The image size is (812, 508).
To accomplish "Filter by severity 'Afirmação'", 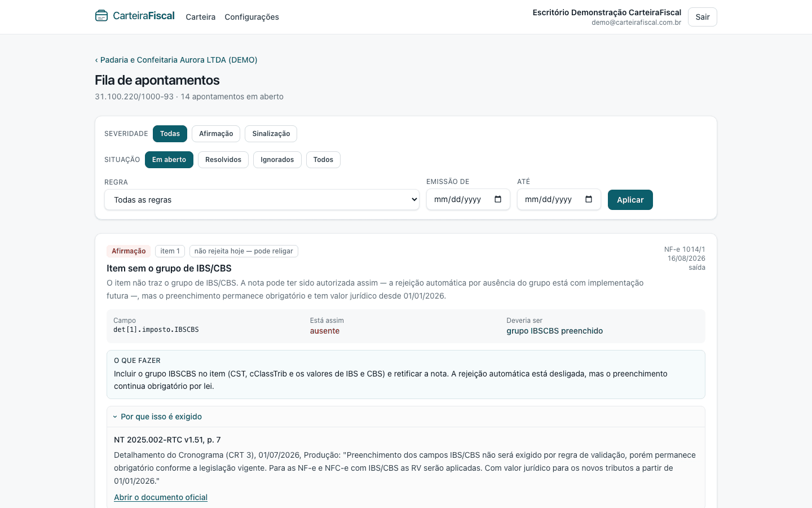I will pos(216,134).
